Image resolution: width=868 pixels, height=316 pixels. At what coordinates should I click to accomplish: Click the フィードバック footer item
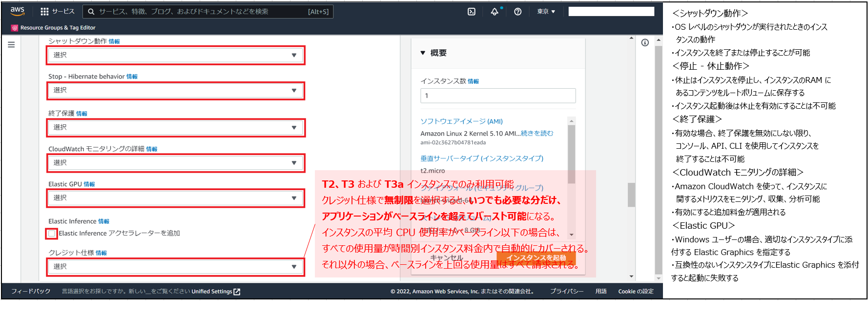(31, 292)
